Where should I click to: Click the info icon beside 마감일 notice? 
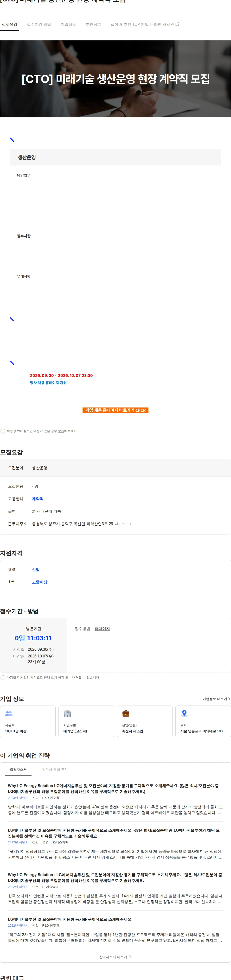point(3,678)
